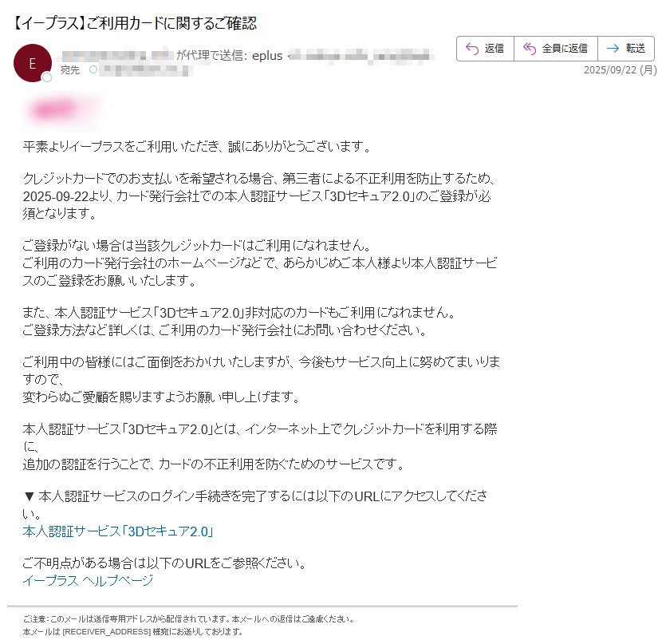Click the ご注意 send-only address notice
This screenshot has height=644, width=658.
189,618
